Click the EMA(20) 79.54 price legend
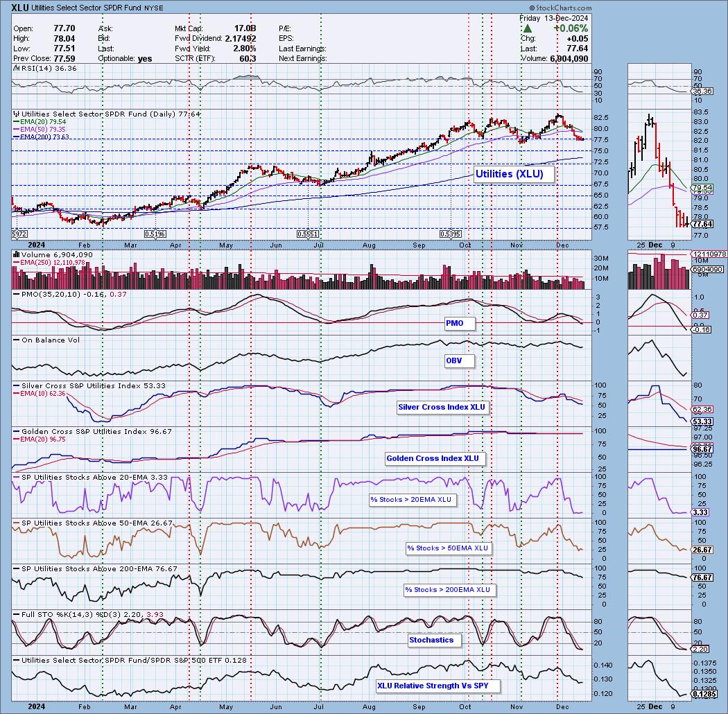This screenshot has height=714, width=728. click(x=40, y=121)
